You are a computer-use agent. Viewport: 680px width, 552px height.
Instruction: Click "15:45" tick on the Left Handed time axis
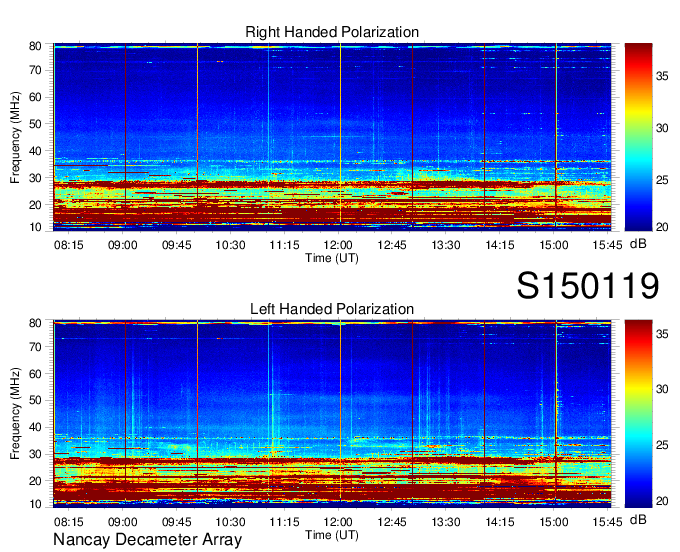point(608,522)
